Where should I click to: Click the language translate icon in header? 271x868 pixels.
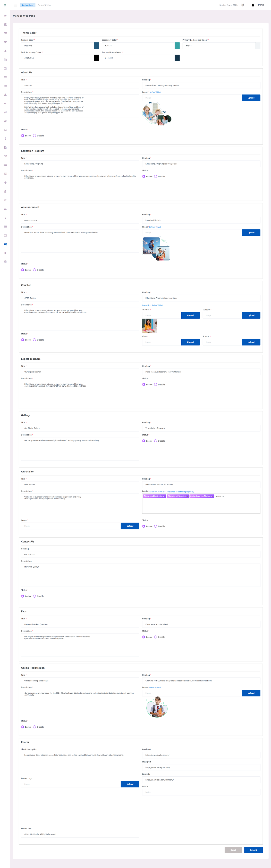coord(242,5)
